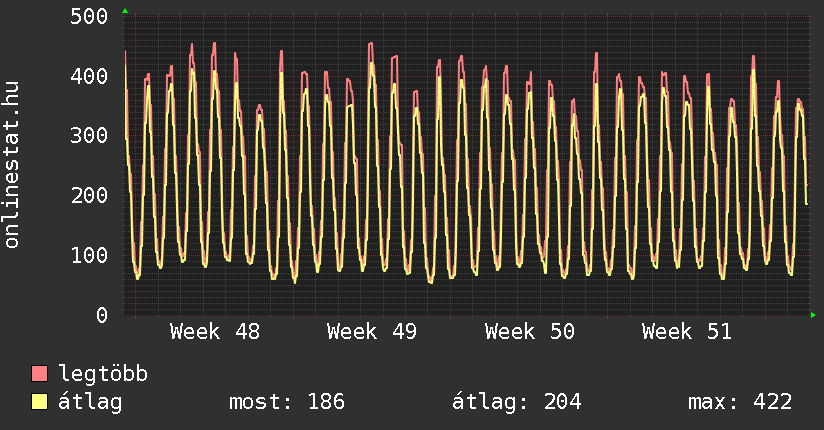Click the Week 49 axis label
This screenshot has height=430, width=824.
[372, 332]
